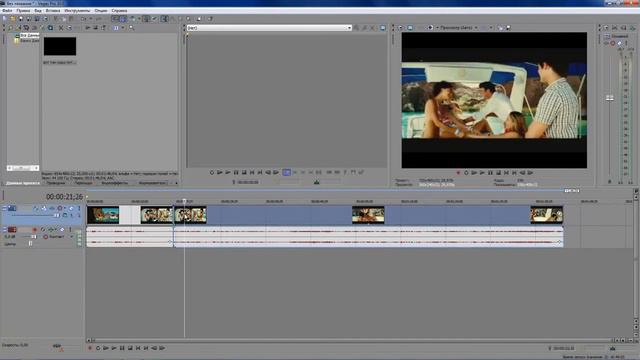Open the Инструменты menu

click(x=77, y=11)
